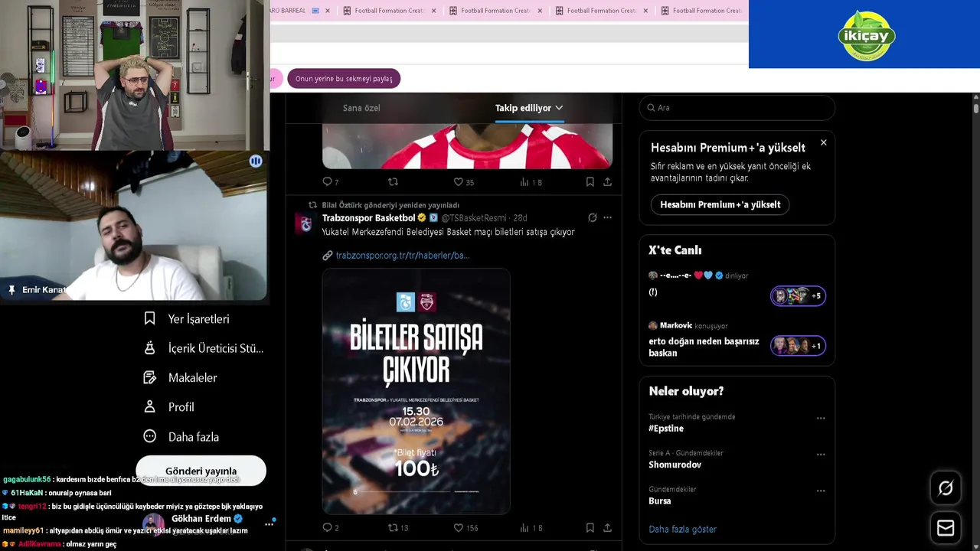Image resolution: width=980 pixels, height=551 pixels.
Task: Like the Trabzonspor Basketbol post
Action: (x=459, y=527)
